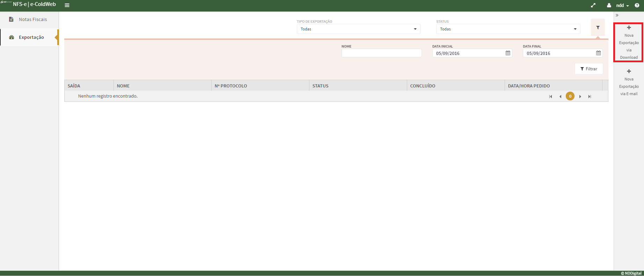This screenshot has width=644, height=276.
Task: Click the fullscreen expand arrows icon
Action: [x=593, y=5]
